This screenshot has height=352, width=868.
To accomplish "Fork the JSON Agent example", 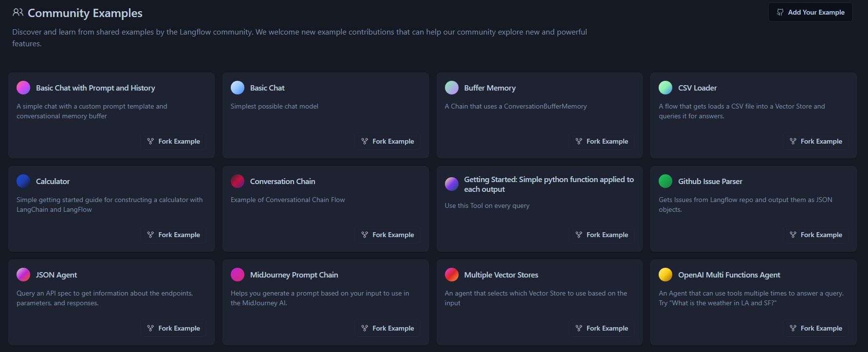I will [174, 328].
